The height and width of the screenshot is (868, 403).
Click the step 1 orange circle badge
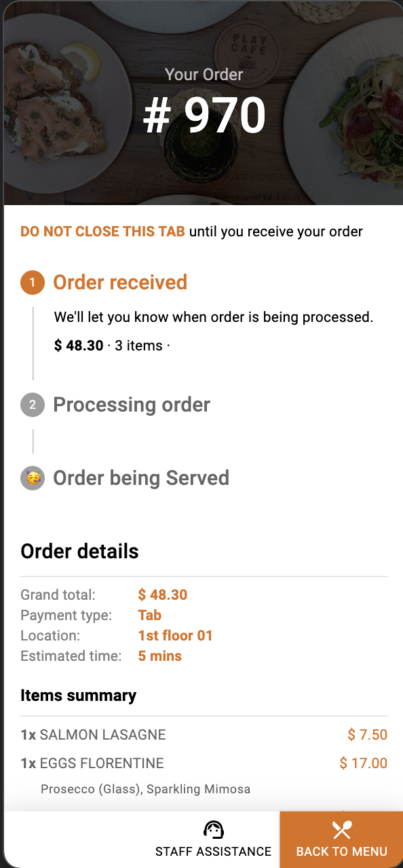point(33,283)
